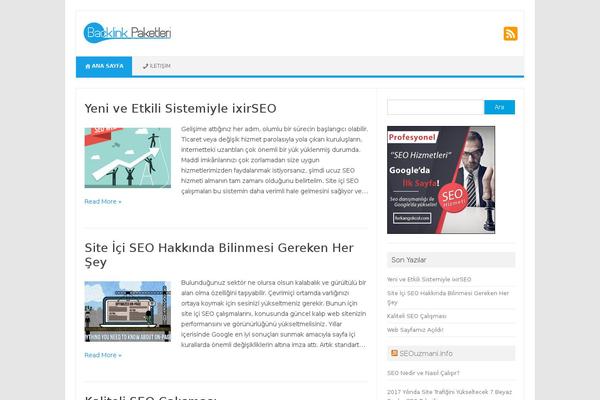Open the İletişim menu item

157,66
